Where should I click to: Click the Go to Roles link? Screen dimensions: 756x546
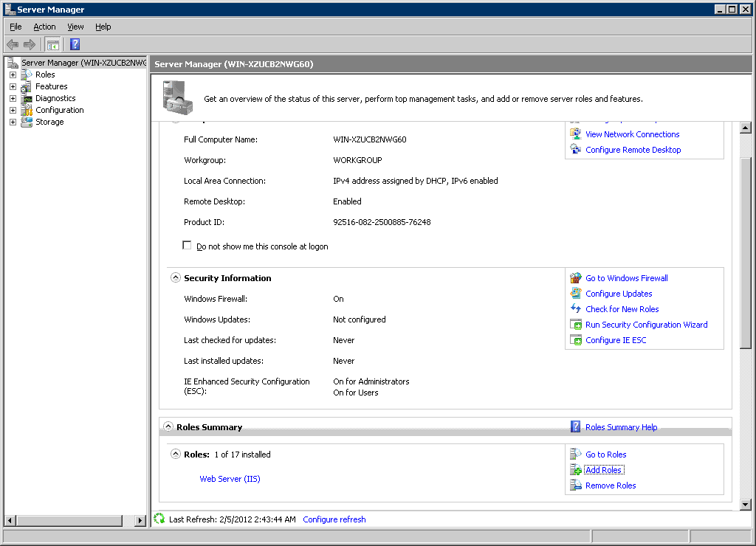coord(605,455)
